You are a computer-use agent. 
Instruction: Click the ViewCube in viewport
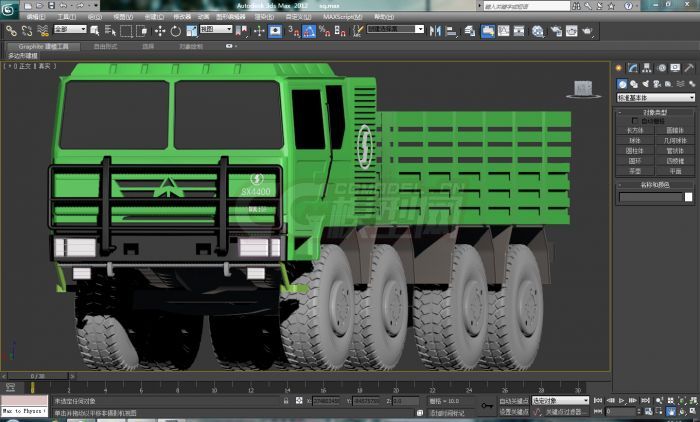click(583, 89)
